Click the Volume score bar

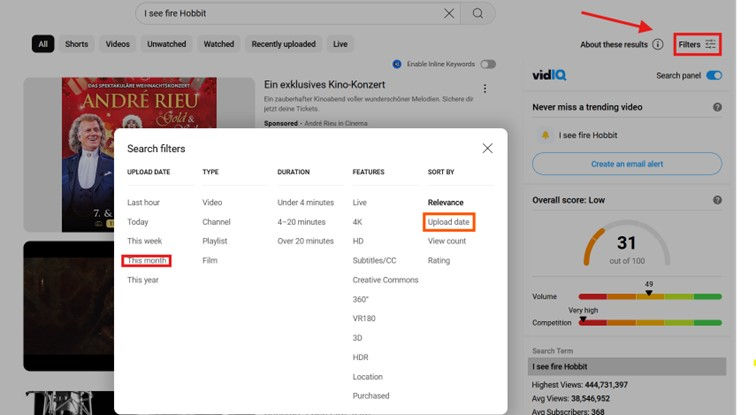(x=650, y=296)
